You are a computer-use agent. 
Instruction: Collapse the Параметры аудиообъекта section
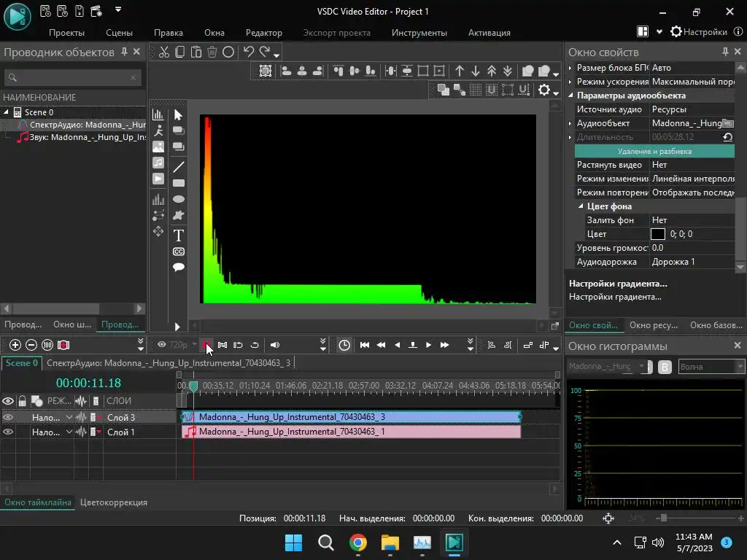tap(570, 96)
